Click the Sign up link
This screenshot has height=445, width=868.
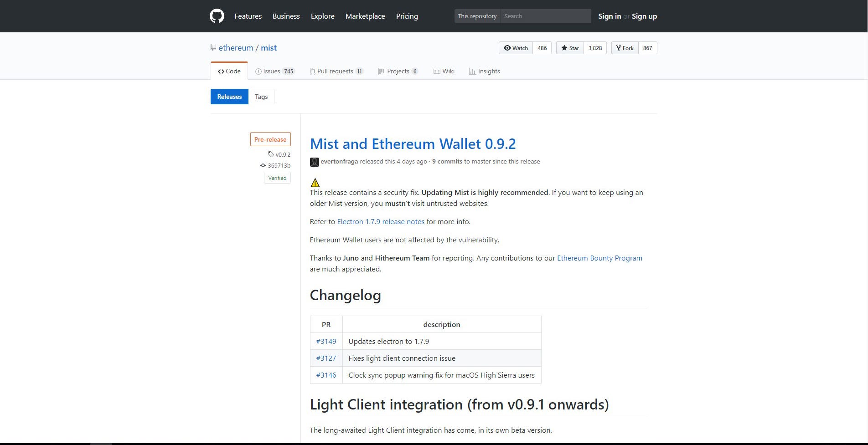click(x=644, y=16)
